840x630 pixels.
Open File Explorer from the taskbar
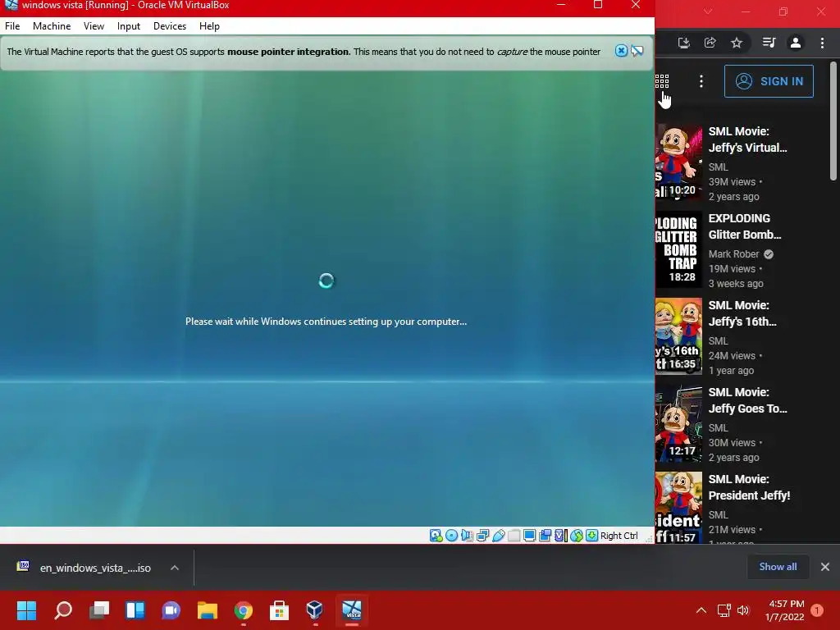tap(208, 609)
